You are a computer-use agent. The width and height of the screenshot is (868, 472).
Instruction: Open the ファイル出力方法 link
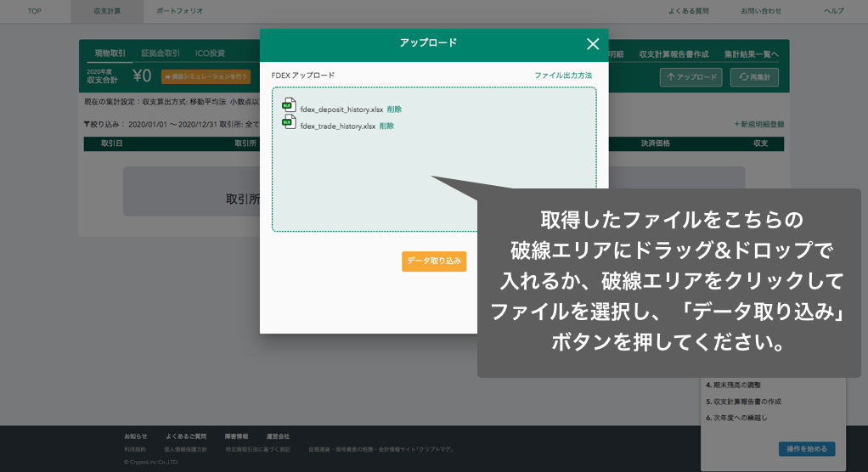coord(563,76)
